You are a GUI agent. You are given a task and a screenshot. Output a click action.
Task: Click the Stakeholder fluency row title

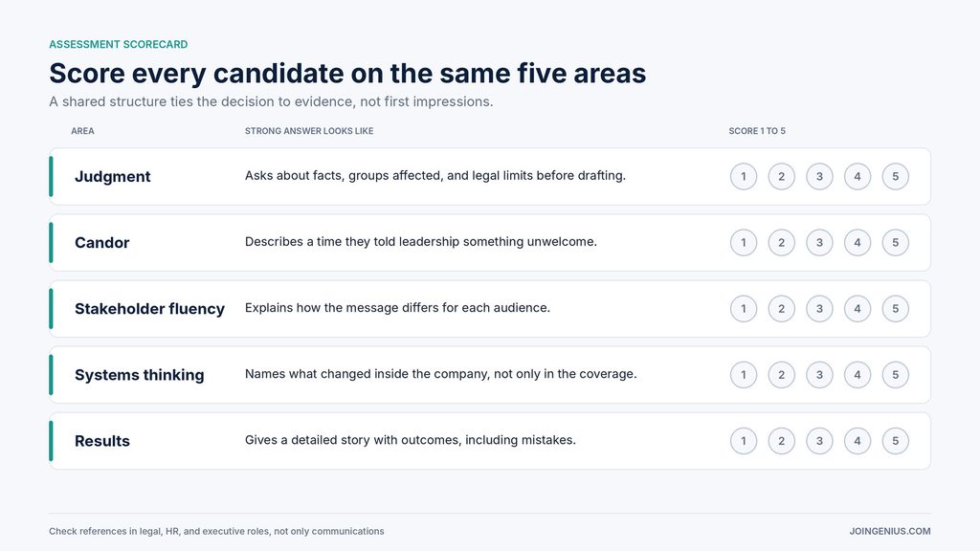tap(149, 309)
